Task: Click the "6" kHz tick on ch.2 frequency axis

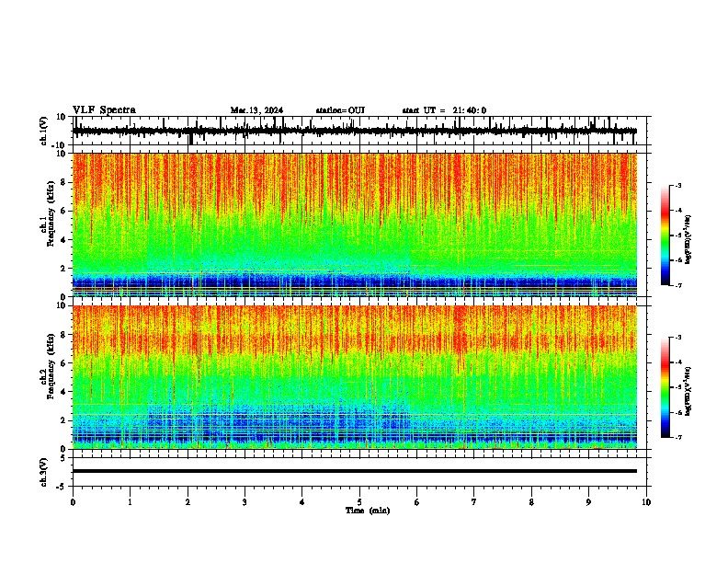Action: tap(63, 363)
